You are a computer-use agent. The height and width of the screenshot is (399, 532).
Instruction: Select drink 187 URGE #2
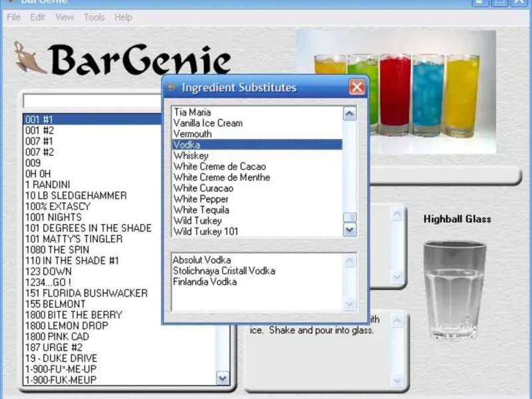tap(120, 347)
